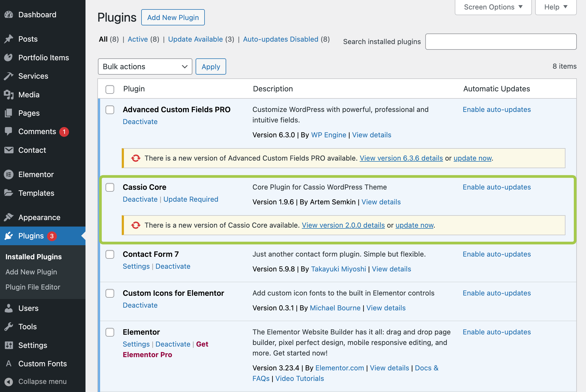
Task: Click the Appearance paintbrush icon
Action: tap(9, 217)
